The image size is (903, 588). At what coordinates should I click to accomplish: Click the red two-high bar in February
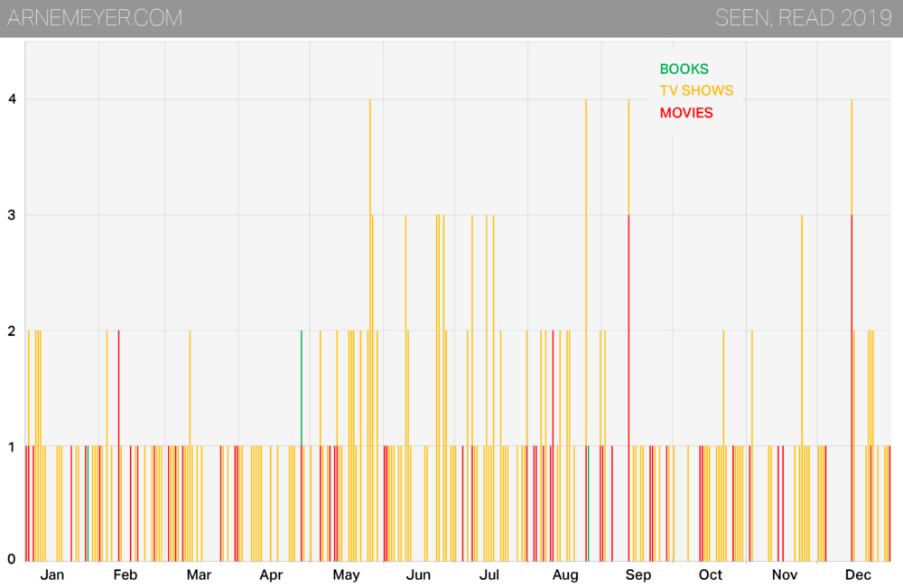[x=118, y=446]
